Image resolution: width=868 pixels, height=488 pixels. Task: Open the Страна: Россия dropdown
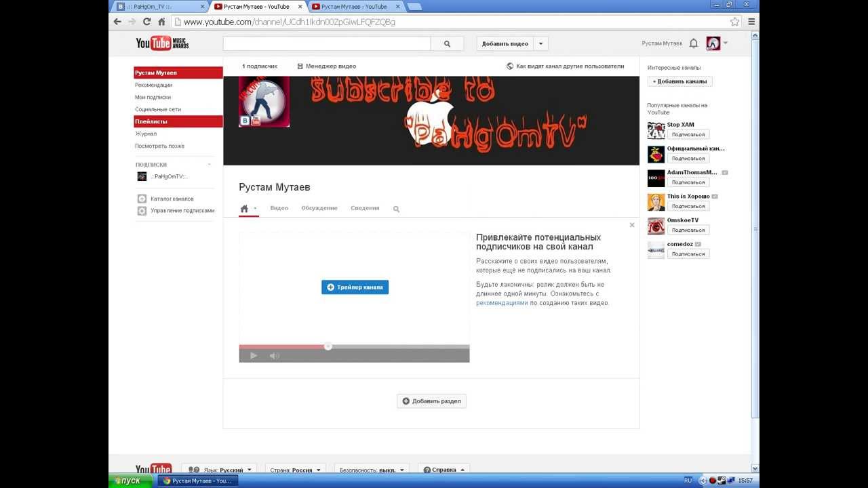tap(295, 470)
